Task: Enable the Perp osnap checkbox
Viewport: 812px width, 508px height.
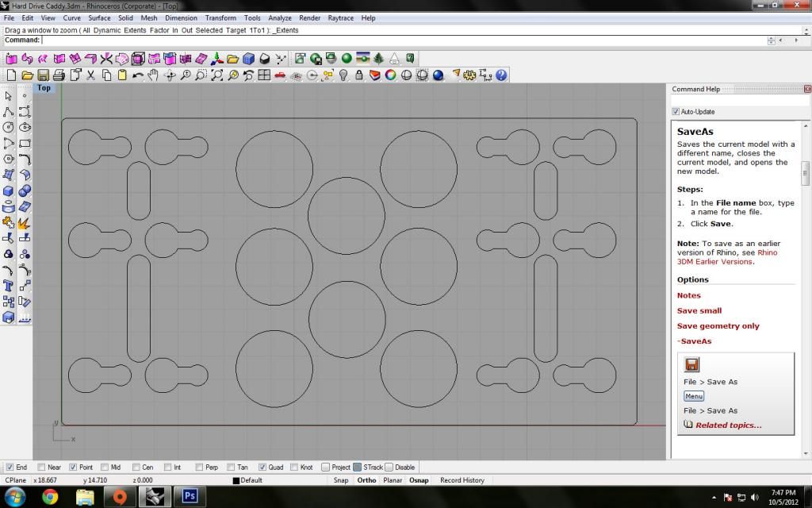Action: (199, 467)
